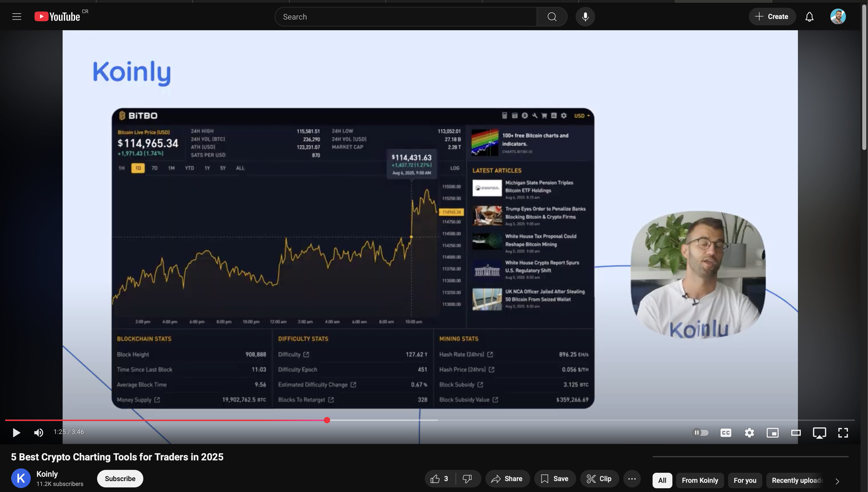Viewport: 868px width, 492px height.
Task: Click the 7D range in the Bitbo chart
Action: [x=154, y=168]
